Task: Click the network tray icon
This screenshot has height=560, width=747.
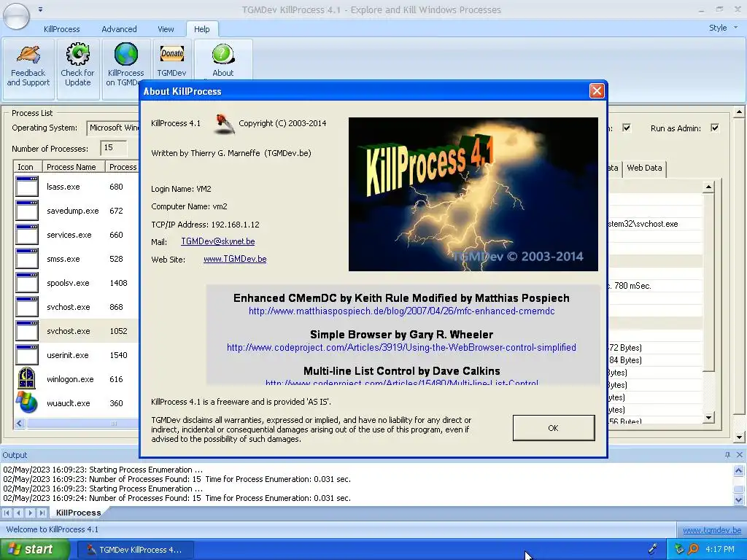Action: click(x=679, y=549)
